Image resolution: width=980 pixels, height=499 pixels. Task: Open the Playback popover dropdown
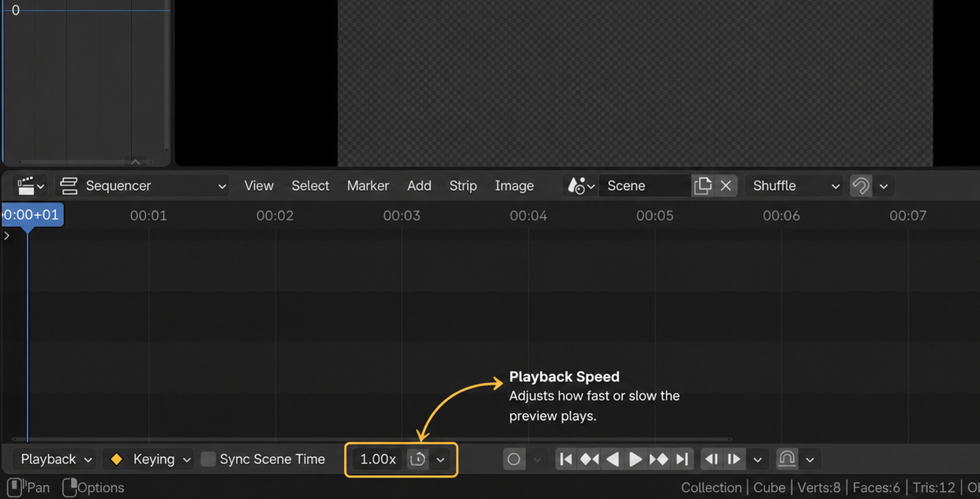(x=56, y=459)
